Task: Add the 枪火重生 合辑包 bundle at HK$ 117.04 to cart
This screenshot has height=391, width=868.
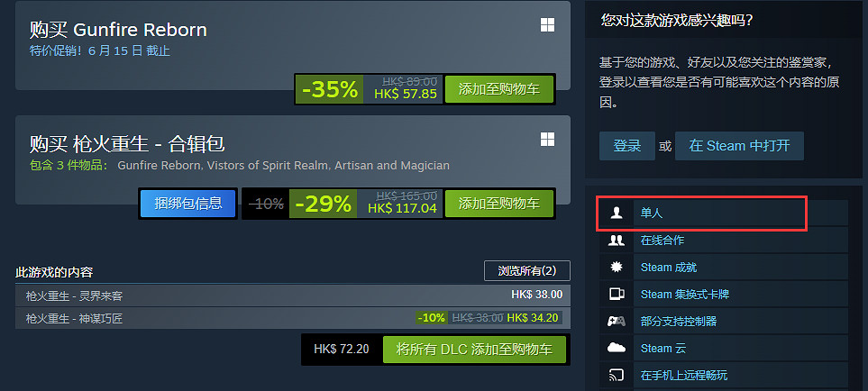Action: 498,204
